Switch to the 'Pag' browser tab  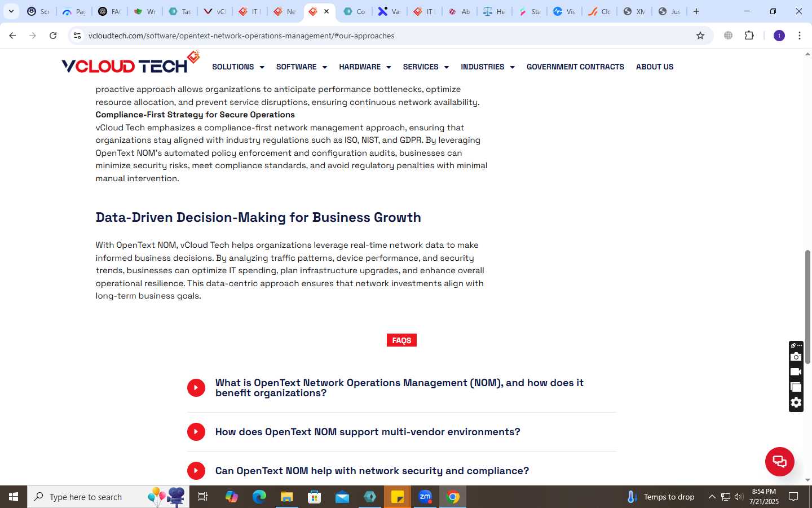click(x=74, y=11)
